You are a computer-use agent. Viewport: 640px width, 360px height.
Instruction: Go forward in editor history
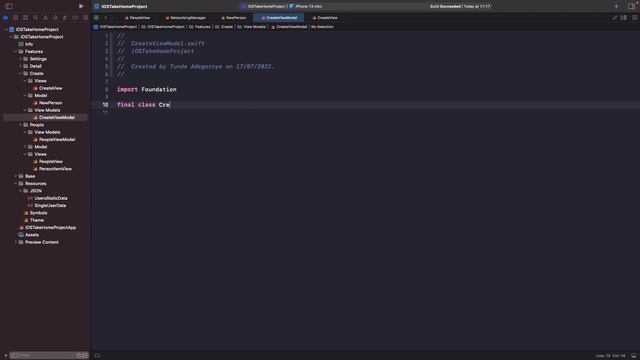tap(112, 18)
